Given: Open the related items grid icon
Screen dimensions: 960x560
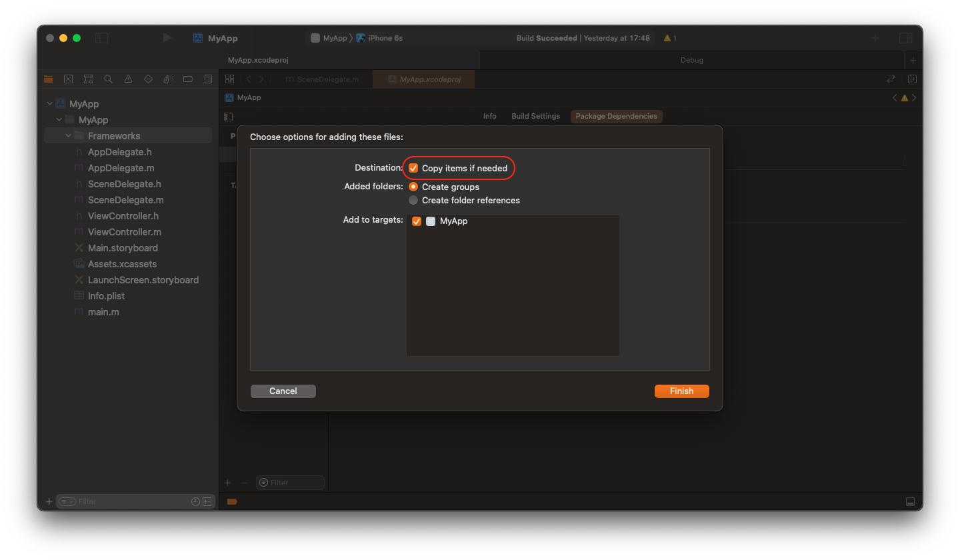Looking at the screenshot, I should (x=229, y=79).
